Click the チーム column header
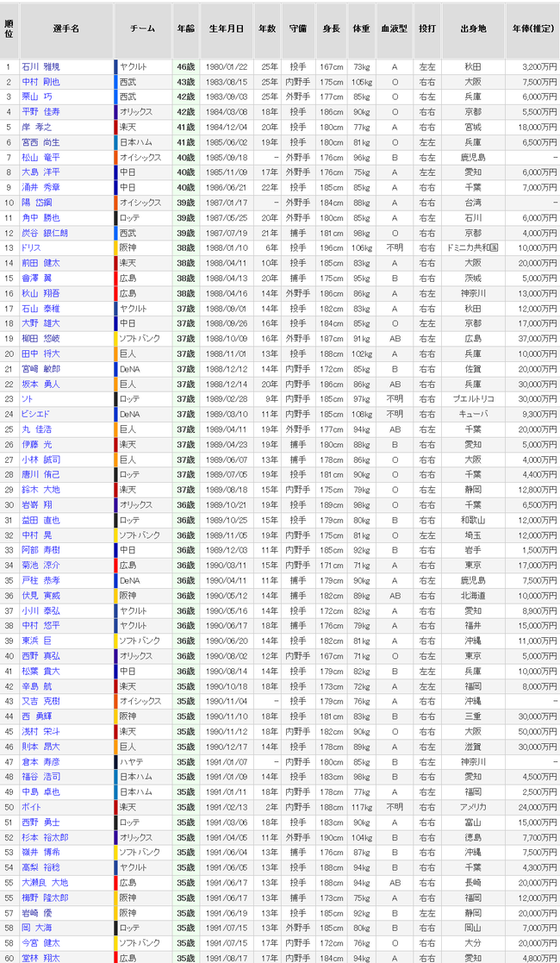560x963 pixels. [x=142, y=28]
